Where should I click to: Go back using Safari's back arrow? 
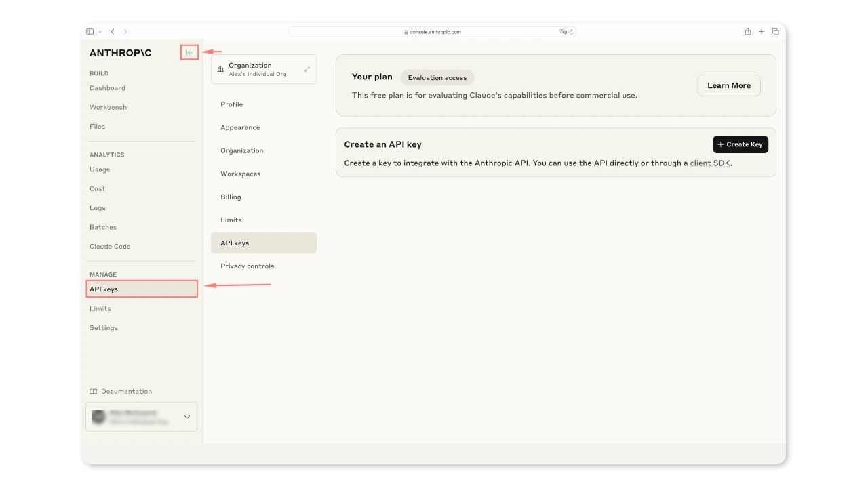pyautogui.click(x=113, y=31)
